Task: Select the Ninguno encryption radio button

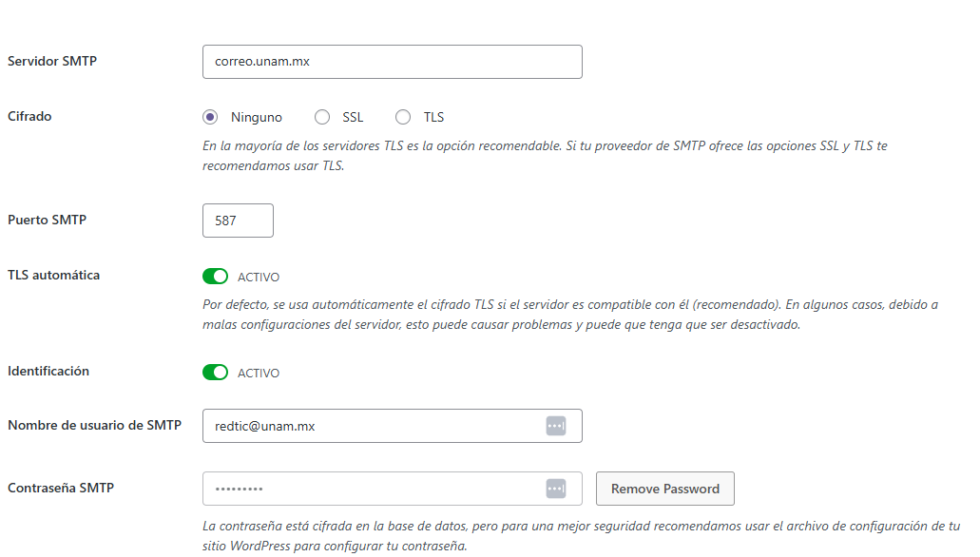Action: pyautogui.click(x=210, y=117)
